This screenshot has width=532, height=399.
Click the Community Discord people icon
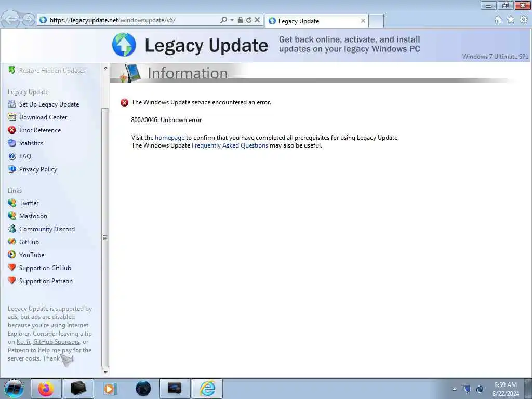(12, 229)
